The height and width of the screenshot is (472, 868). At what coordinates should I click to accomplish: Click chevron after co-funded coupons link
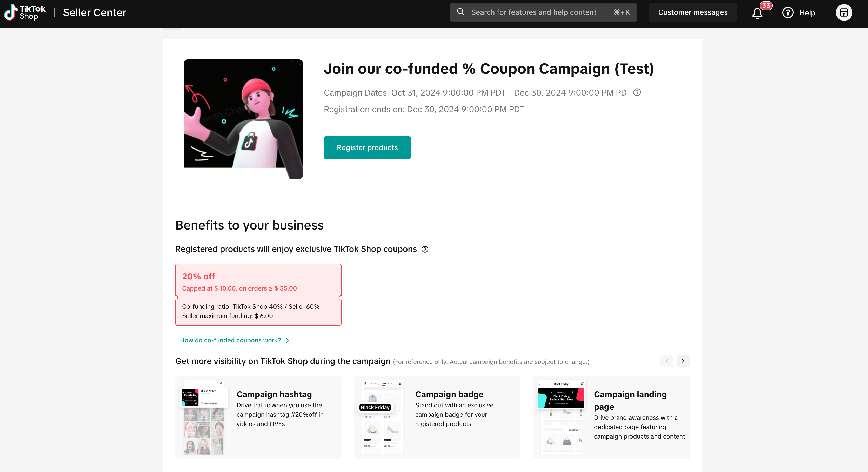tap(288, 341)
